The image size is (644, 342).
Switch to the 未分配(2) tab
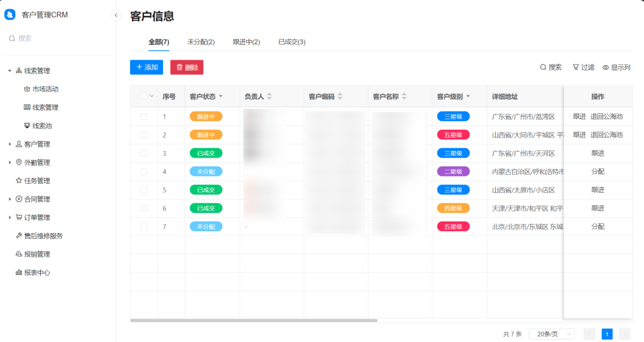[x=201, y=42]
